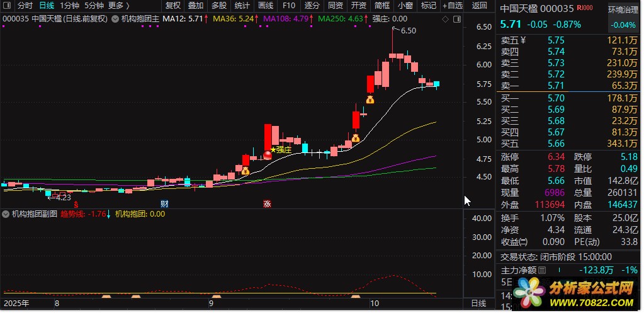
Task: Click the red ball signal marker on chart
Action: [x=268, y=156]
